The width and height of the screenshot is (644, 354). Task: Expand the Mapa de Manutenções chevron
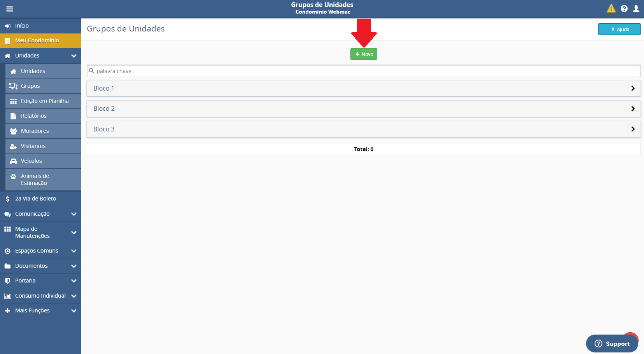point(74,233)
